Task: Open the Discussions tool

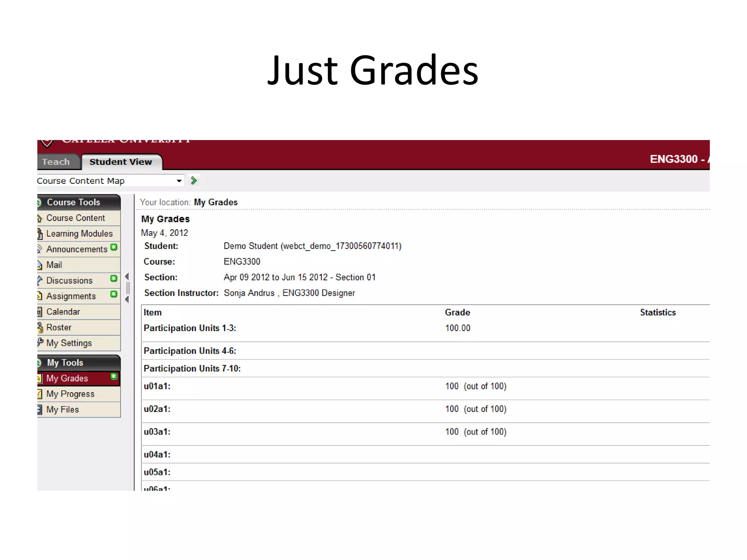Action: tap(69, 281)
